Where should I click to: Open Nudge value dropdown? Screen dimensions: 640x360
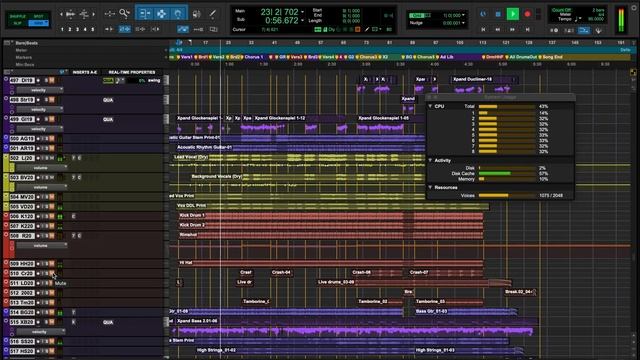pos(463,23)
